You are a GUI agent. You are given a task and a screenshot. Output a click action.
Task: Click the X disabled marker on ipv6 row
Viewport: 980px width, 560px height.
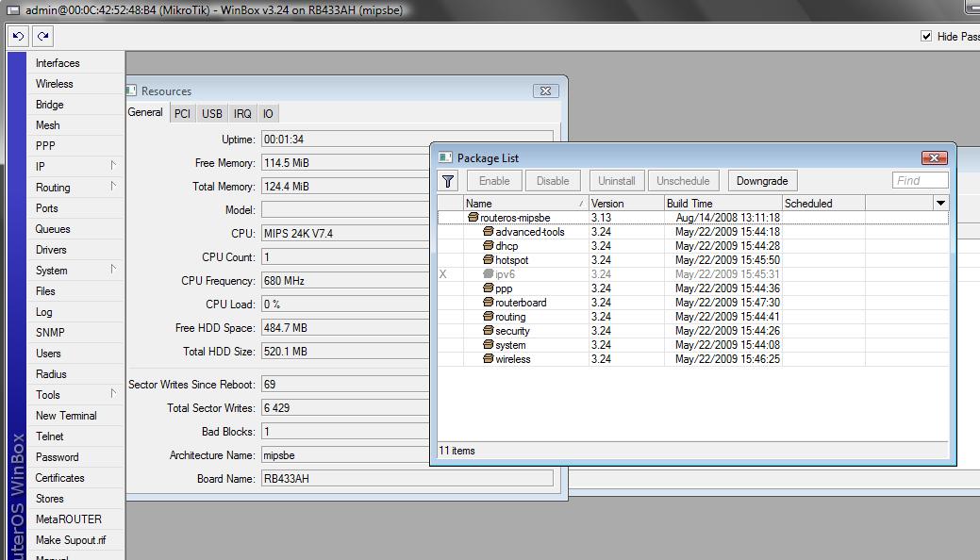[443, 273]
